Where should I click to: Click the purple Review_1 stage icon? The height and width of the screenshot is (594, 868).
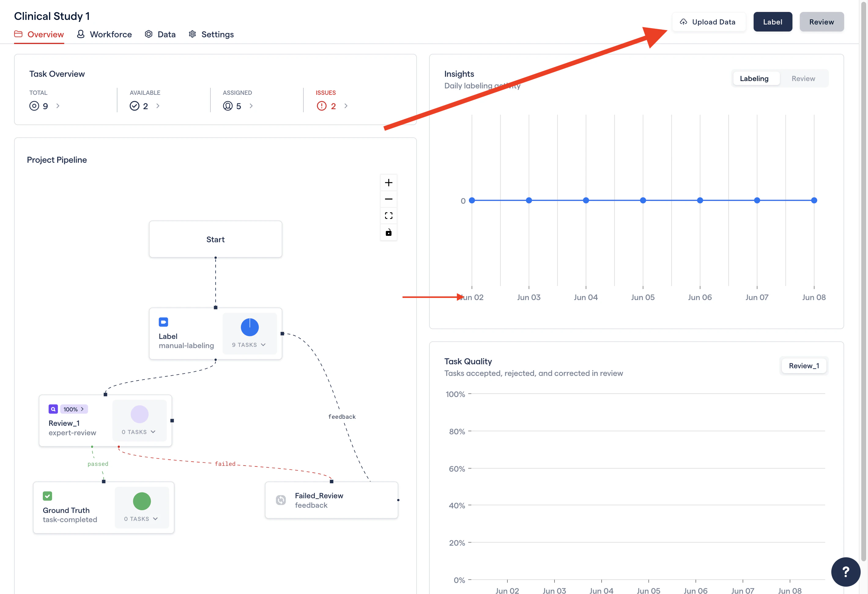(x=53, y=409)
